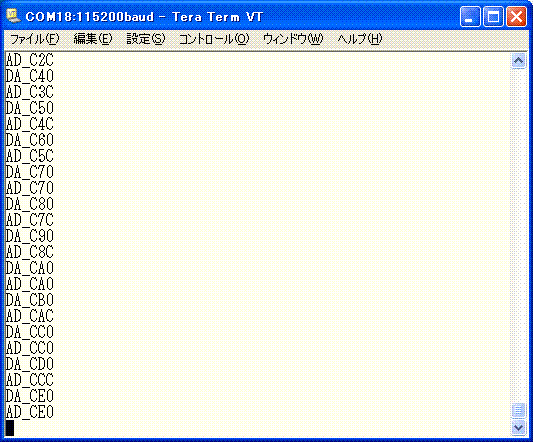
Task: Maximize the Tera Term window
Action: 493,17
